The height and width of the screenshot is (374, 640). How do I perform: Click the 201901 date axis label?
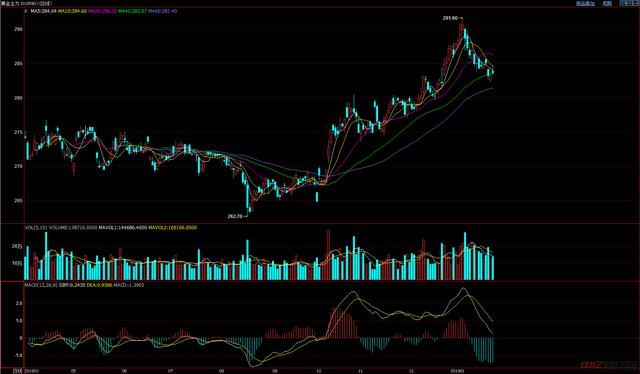(x=458, y=371)
